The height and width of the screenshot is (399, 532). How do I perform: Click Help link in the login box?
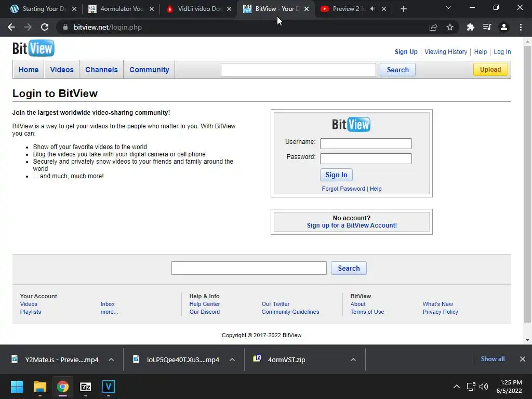pos(376,189)
